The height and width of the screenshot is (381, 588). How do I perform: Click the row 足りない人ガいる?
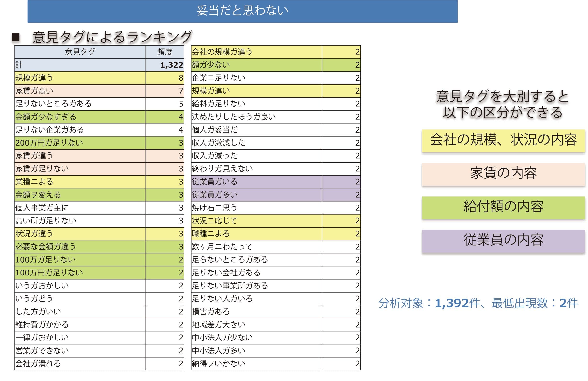[276, 299]
